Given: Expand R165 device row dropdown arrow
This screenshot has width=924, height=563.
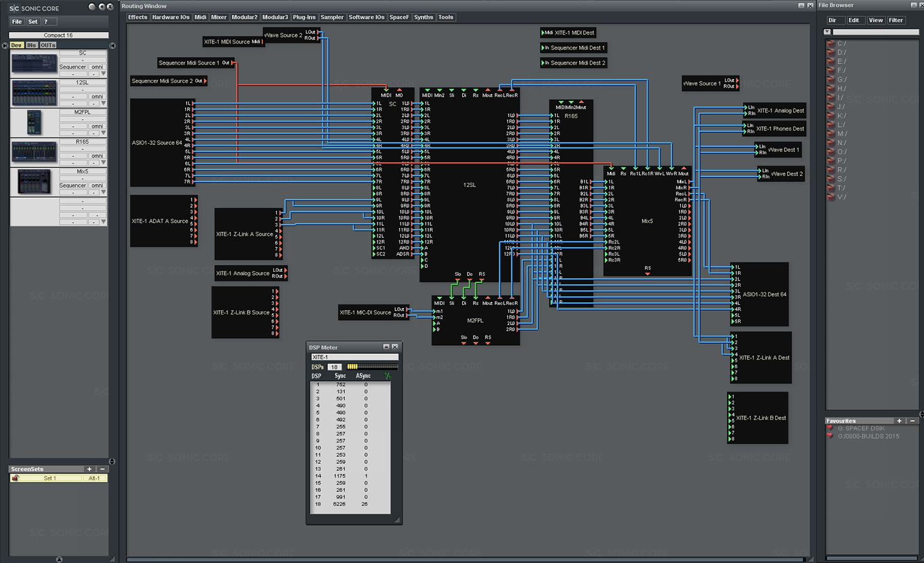Looking at the screenshot, I should 104,163.
